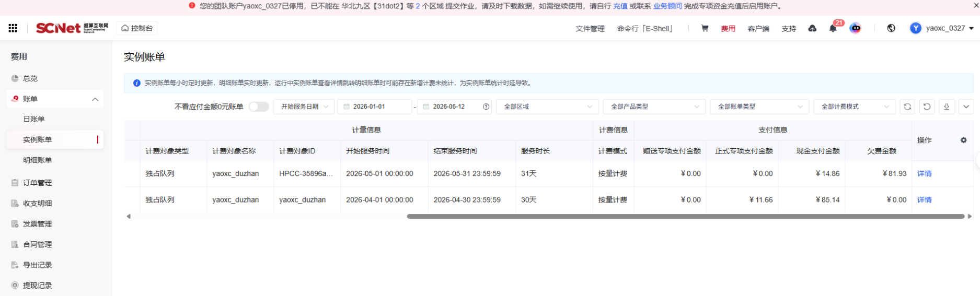This screenshot has height=296, width=980.
Task: Click the 合同管理 sidebar icon
Action: tap(15, 244)
